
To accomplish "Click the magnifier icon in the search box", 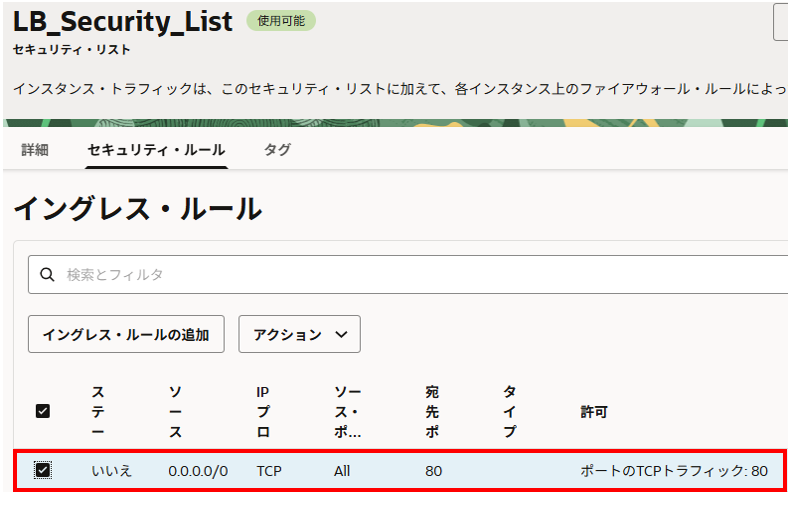I will tap(47, 274).
